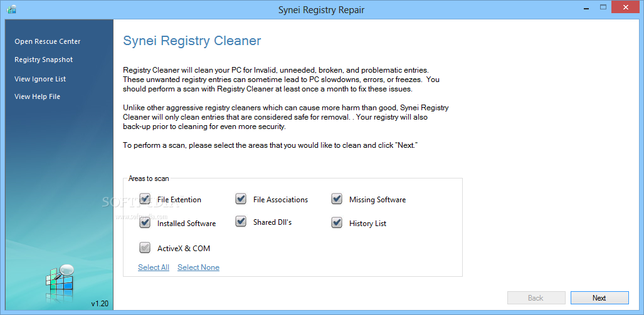Click the Select All link
Screen dimensions: 644x315
[x=154, y=267]
